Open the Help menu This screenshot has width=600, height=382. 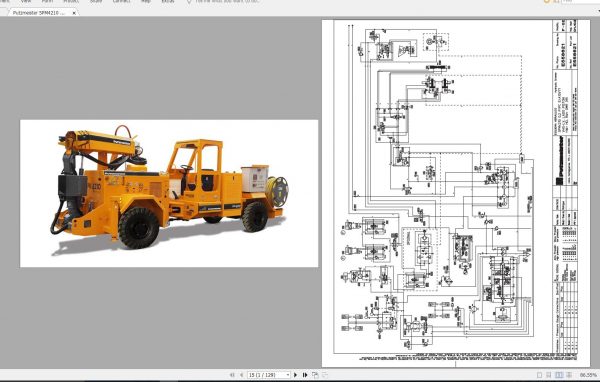coord(146,1)
